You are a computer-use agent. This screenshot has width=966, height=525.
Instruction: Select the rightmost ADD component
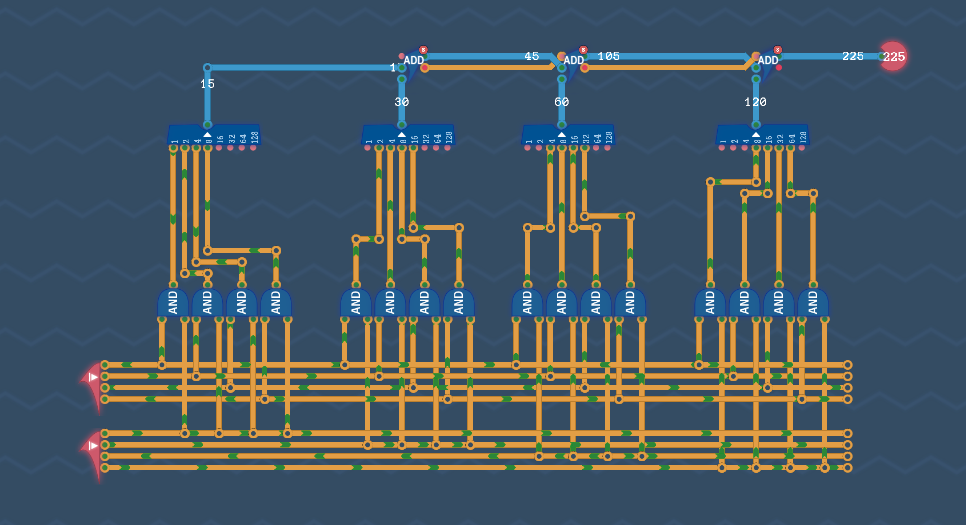tap(767, 61)
